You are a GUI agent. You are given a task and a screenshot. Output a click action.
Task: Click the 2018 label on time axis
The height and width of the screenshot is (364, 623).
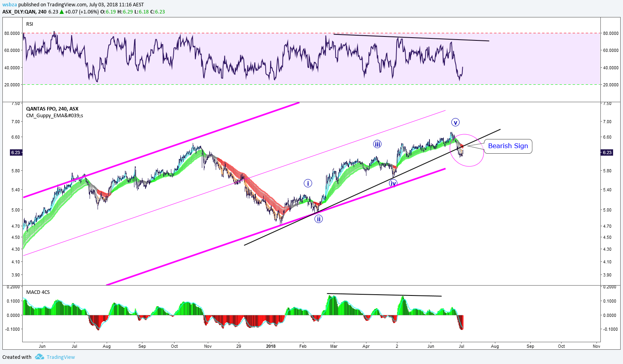(271, 346)
